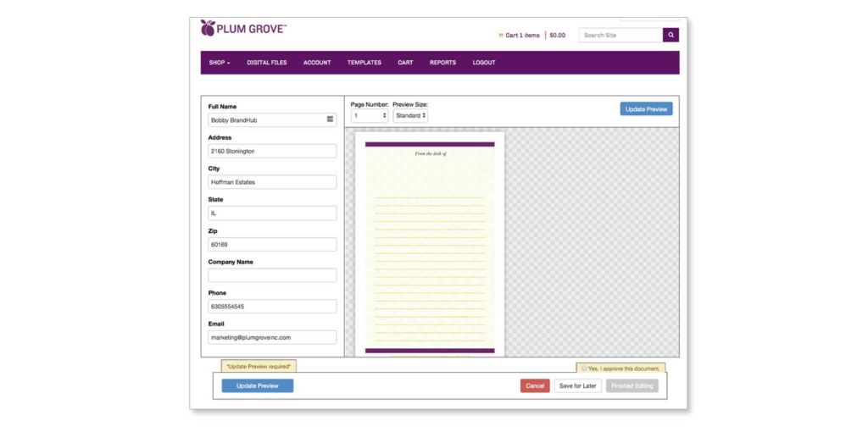
Task: Click the red Cancel button
Action: [535, 385]
